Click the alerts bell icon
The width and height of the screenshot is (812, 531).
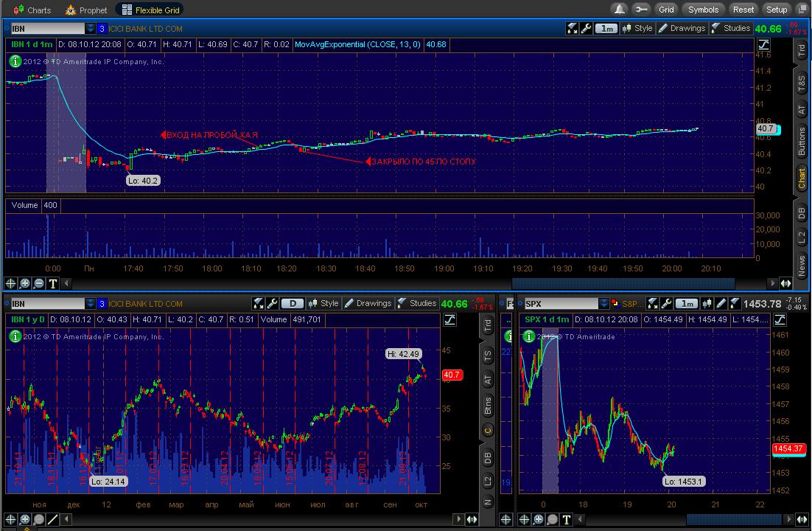[620, 10]
